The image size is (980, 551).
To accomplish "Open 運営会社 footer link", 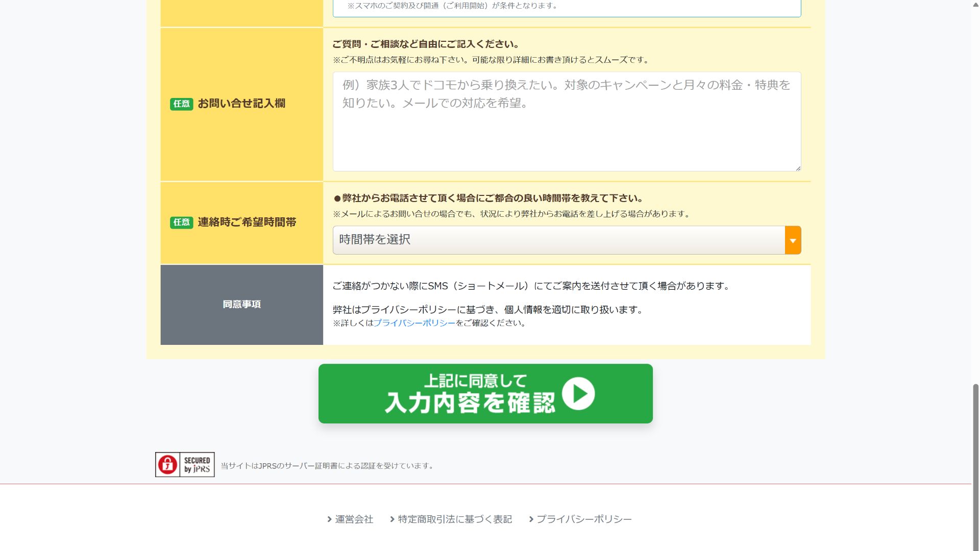I will 354,519.
